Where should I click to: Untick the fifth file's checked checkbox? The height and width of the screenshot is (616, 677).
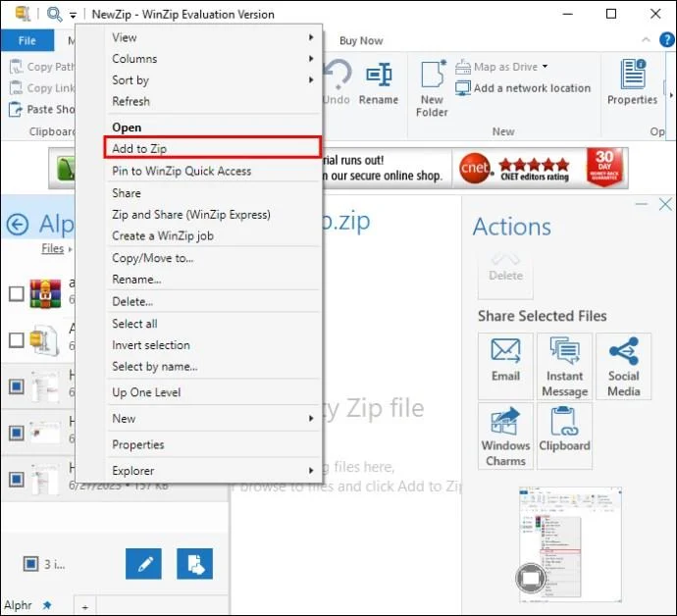point(17,479)
